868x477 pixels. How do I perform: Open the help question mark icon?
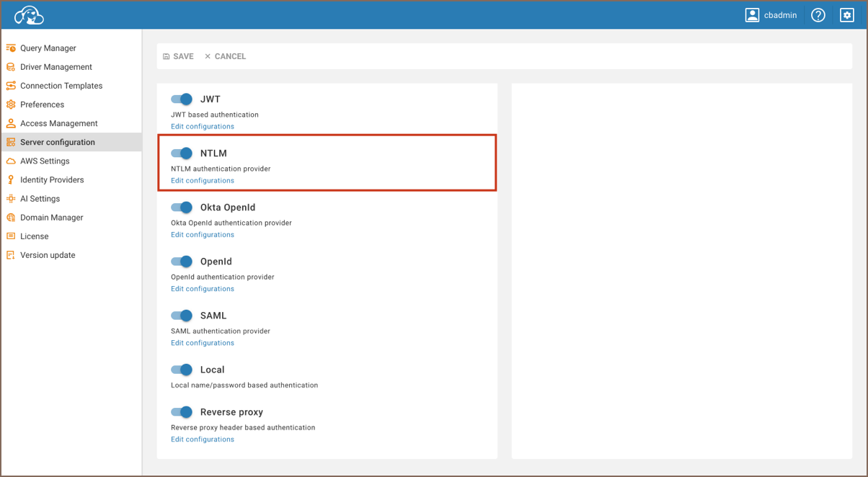coord(818,15)
